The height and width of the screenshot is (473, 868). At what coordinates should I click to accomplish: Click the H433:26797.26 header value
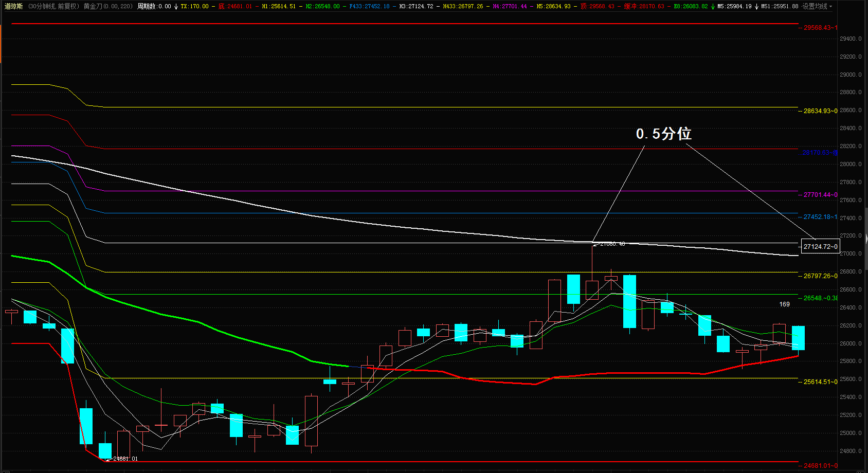(463, 6)
